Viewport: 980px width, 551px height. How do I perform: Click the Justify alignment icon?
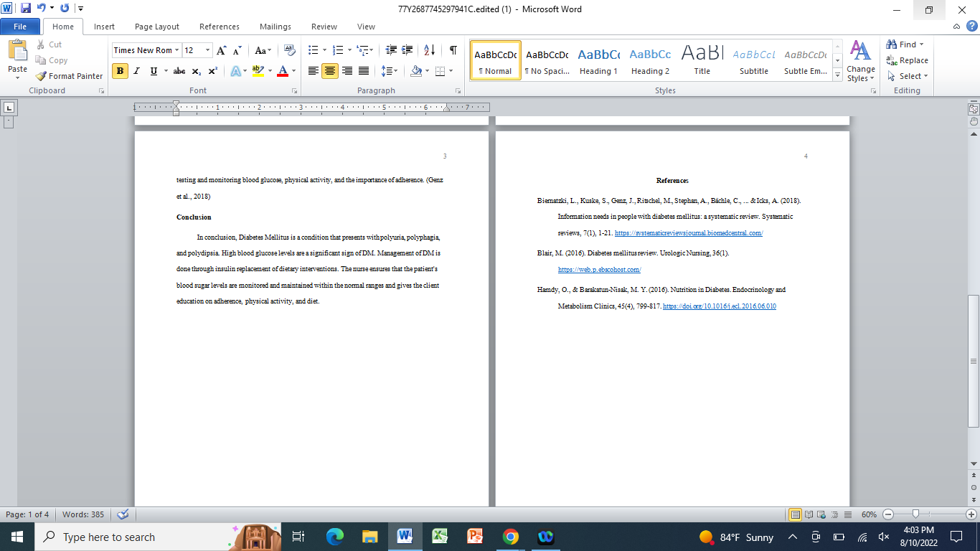point(364,71)
